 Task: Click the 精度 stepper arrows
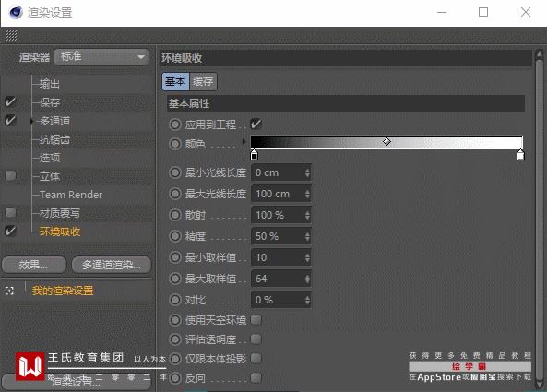[x=307, y=236]
